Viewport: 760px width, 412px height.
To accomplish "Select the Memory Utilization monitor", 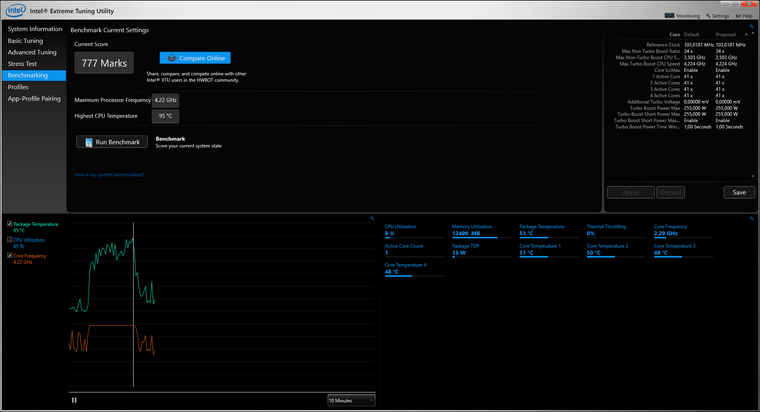I will point(481,230).
